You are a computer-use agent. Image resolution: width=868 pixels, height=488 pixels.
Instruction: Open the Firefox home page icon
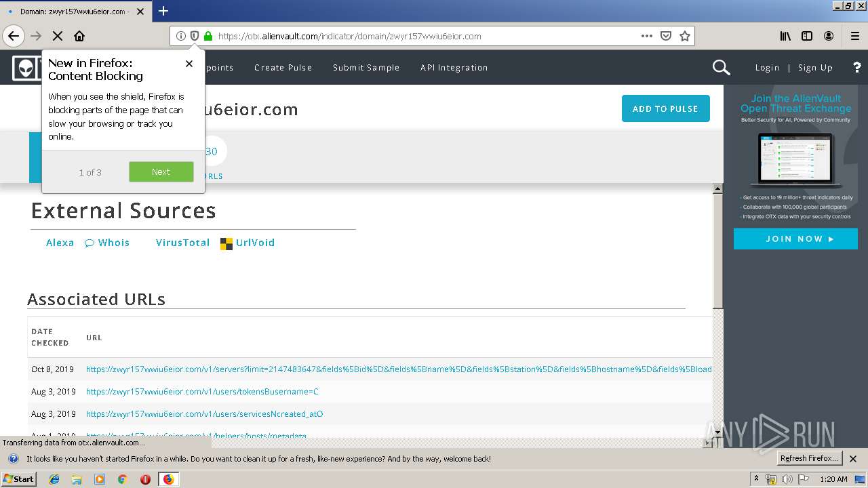[x=79, y=36]
